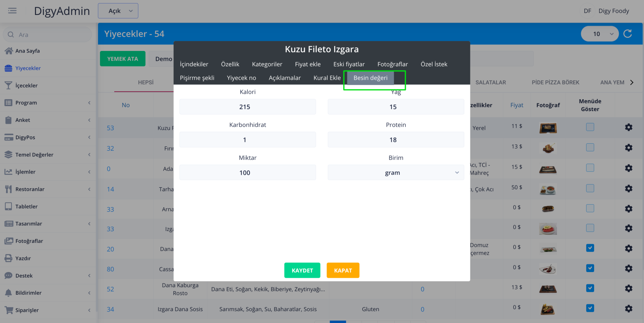
Task: Open settings gear for item 52
Action: (628, 289)
